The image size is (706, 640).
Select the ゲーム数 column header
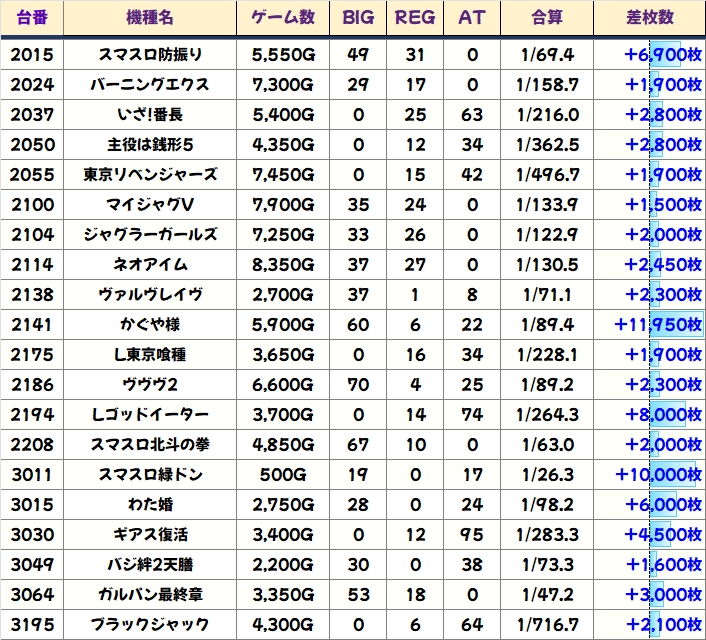[283, 18]
